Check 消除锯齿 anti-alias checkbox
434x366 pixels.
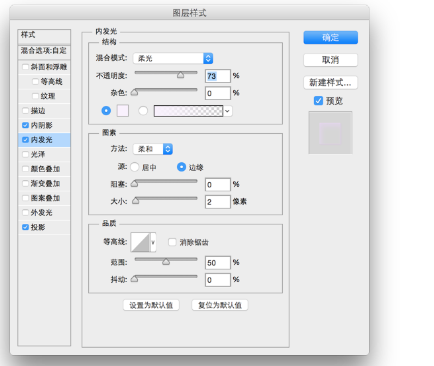(x=172, y=242)
